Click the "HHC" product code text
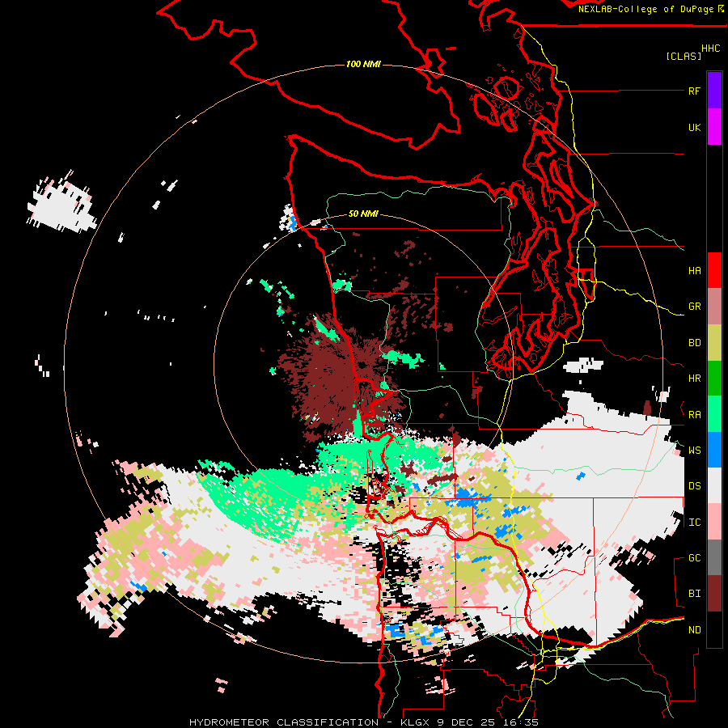This screenshot has width=728, height=728. [x=710, y=49]
